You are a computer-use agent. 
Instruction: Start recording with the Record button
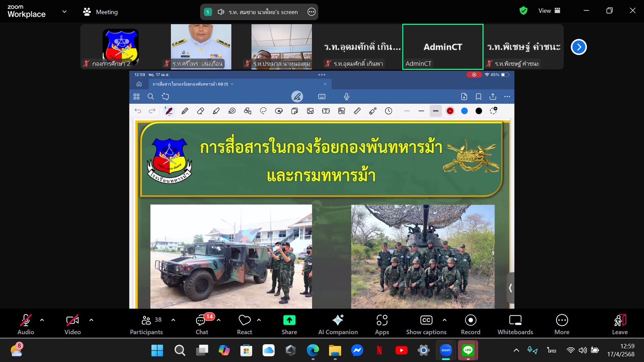pyautogui.click(x=470, y=325)
